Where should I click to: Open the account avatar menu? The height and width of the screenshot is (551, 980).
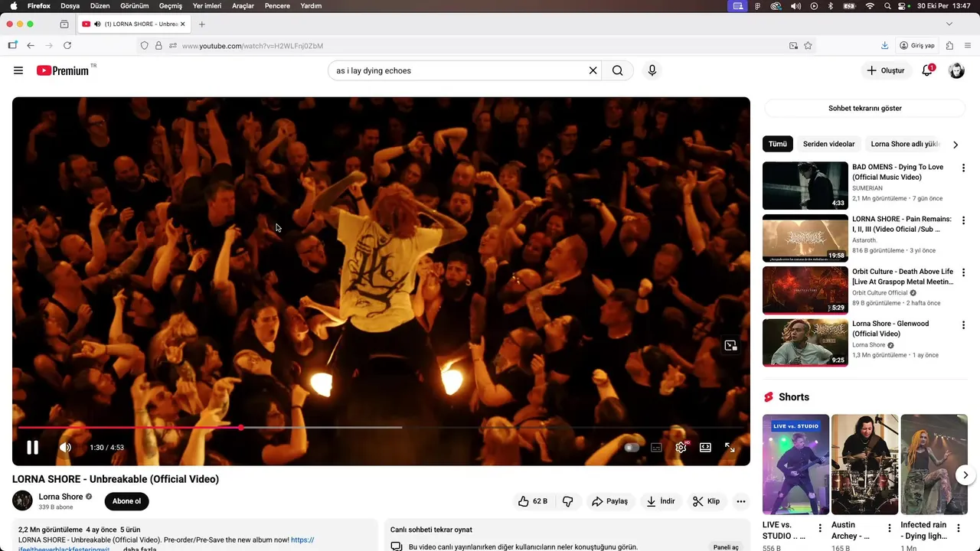point(956,70)
